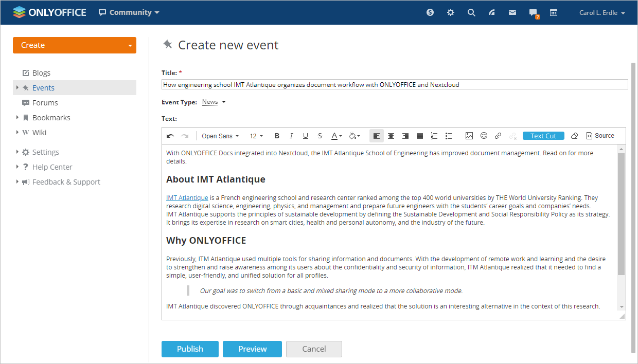Click the search magnifier icon
638x364 pixels.
[471, 13]
